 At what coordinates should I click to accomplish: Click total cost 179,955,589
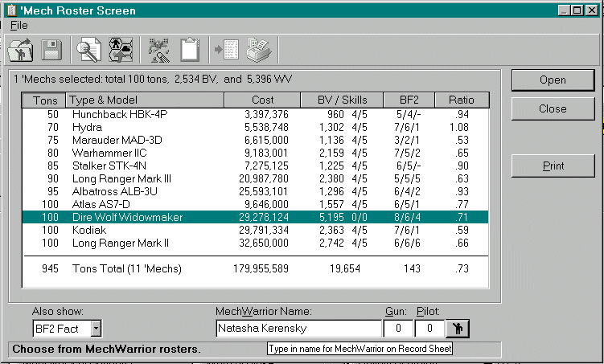tap(261, 268)
